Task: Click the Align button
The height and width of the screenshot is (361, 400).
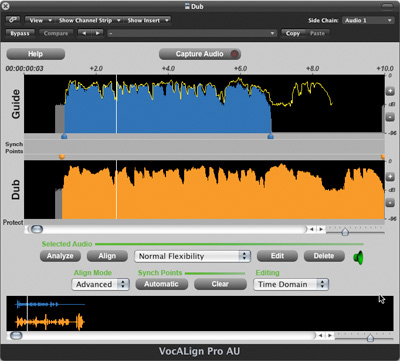Action: [x=107, y=256]
